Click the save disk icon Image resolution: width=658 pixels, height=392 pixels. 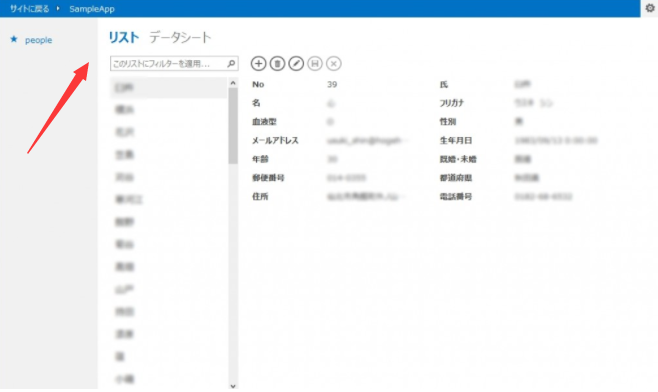tap(315, 63)
